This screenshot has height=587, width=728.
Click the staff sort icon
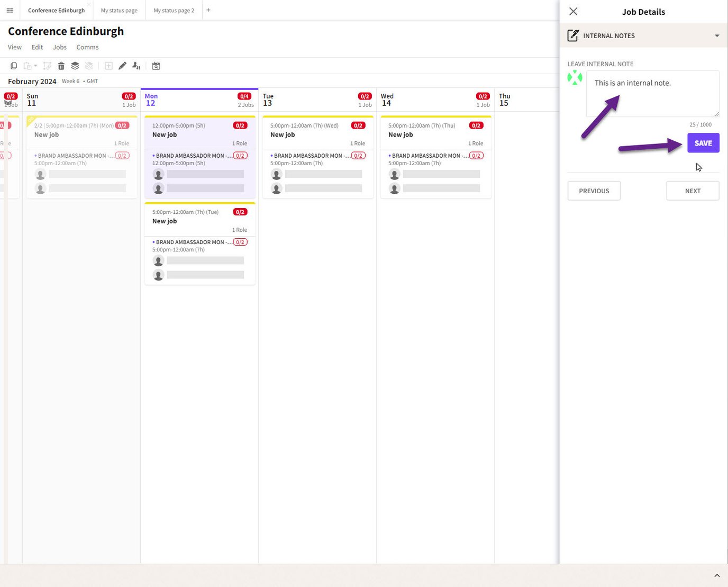tap(136, 66)
